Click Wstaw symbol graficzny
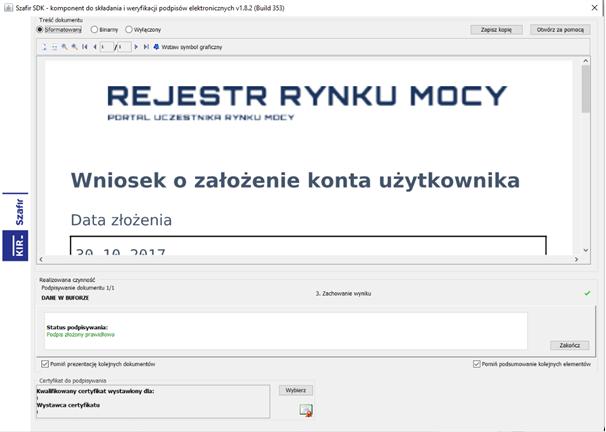Screen dimensions: 606x432 pos(188,47)
